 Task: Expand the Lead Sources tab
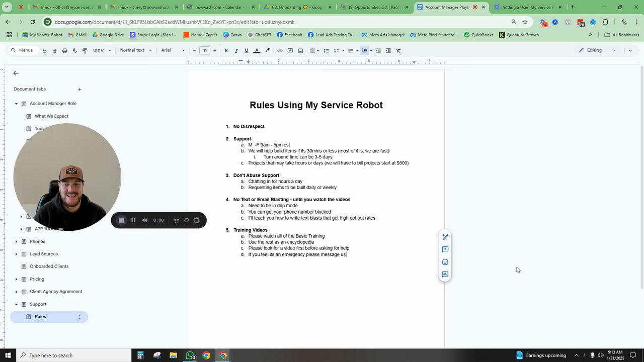coord(16,254)
